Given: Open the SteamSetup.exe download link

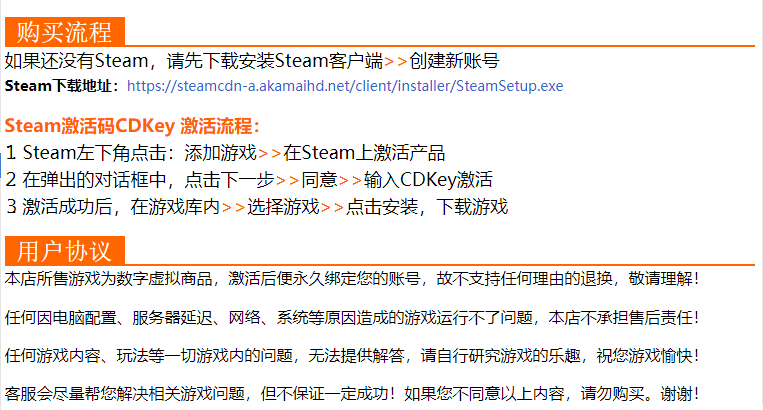Looking at the screenshot, I should pos(345,86).
